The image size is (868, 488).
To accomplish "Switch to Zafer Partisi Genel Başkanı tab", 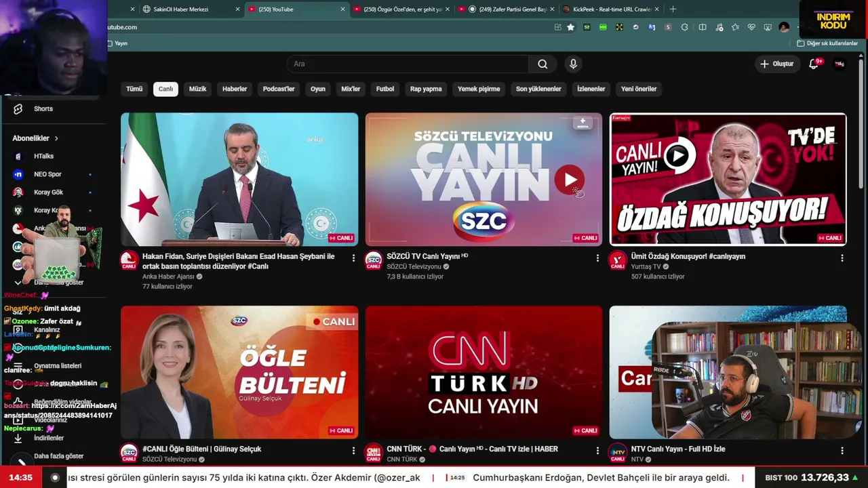I will (507, 9).
